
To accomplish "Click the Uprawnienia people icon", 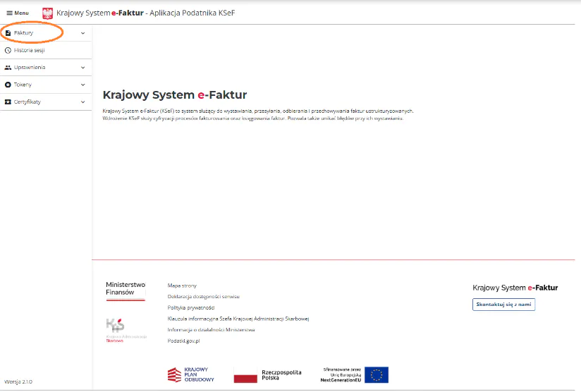I will tap(8, 68).
